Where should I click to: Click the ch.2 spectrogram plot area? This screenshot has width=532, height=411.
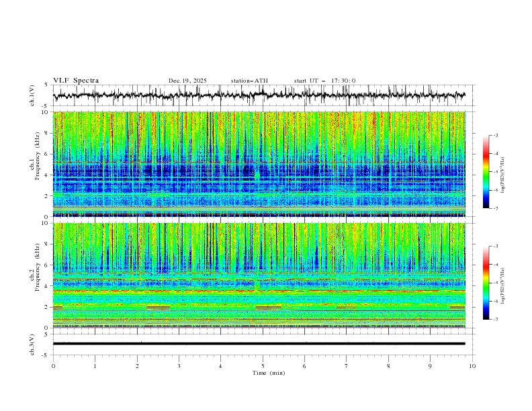259,275
